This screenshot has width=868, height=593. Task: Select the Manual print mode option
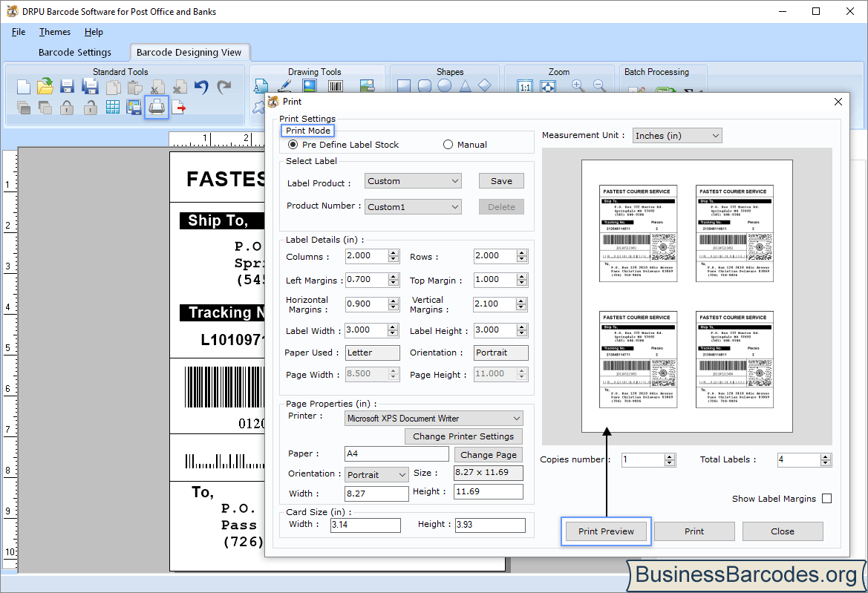(x=448, y=145)
